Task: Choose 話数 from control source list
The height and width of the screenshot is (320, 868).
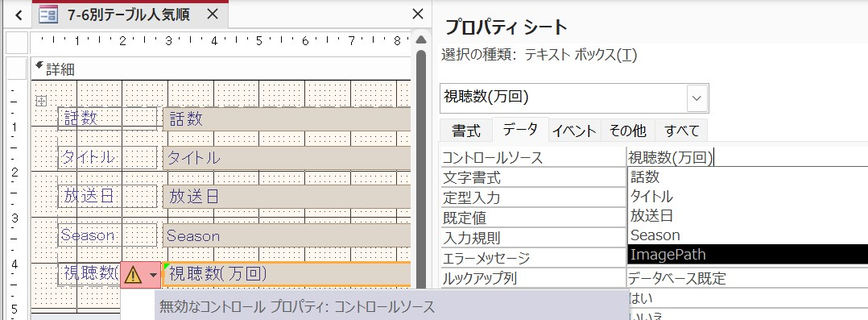Action: tap(747, 177)
